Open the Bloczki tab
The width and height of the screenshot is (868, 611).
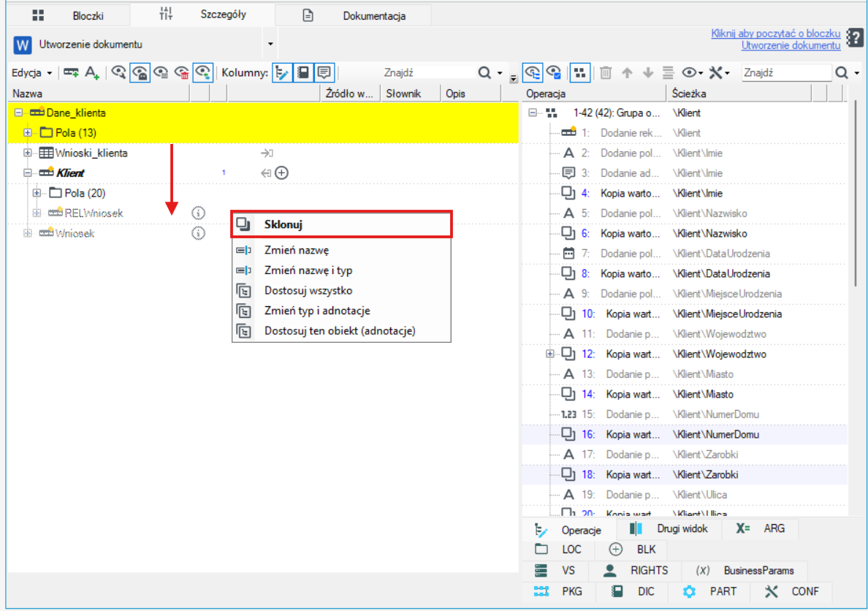coord(69,15)
